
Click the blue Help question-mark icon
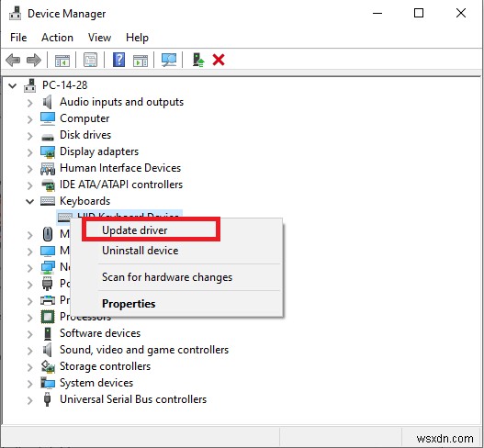coord(118,60)
